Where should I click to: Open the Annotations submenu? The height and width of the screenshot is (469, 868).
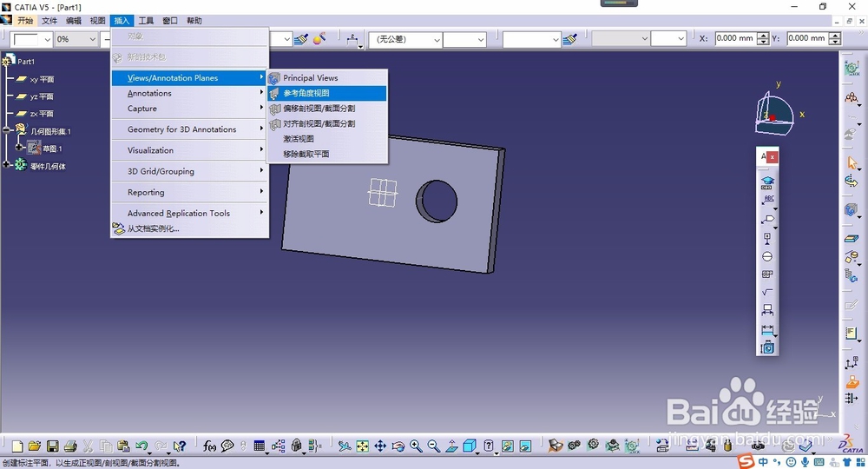(x=189, y=93)
